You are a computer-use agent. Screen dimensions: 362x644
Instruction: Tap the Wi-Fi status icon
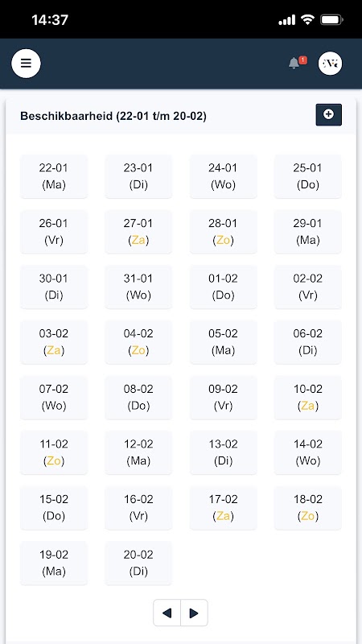[307, 19]
